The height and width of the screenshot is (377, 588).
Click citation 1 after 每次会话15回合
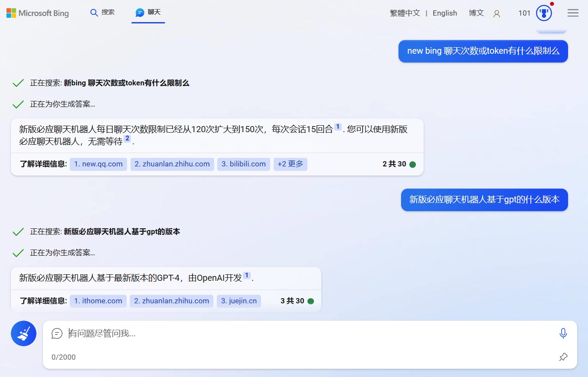coord(338,127)
